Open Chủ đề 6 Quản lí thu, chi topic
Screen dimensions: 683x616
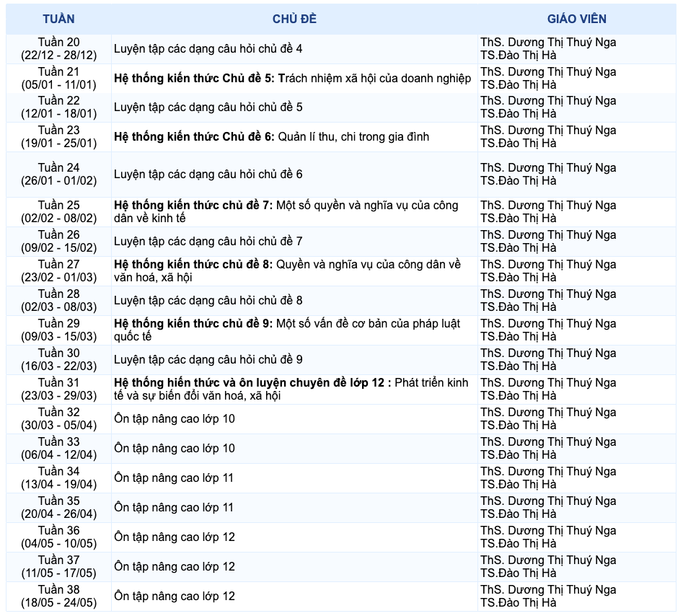[x=271, y=136]
